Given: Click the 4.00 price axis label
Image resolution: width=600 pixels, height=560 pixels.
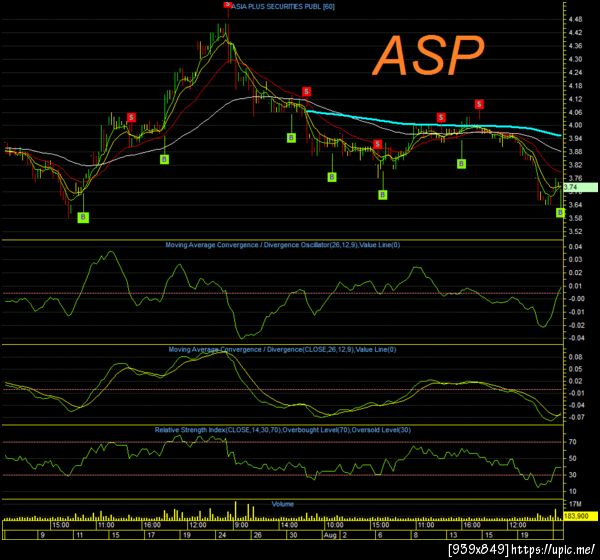Looking at the screenshot, I should coord(575,125).
